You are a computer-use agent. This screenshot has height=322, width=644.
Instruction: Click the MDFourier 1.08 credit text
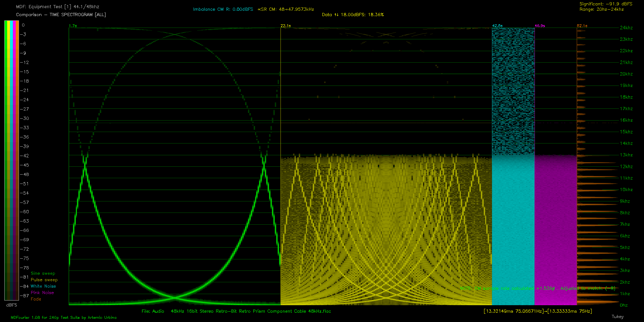64,317
